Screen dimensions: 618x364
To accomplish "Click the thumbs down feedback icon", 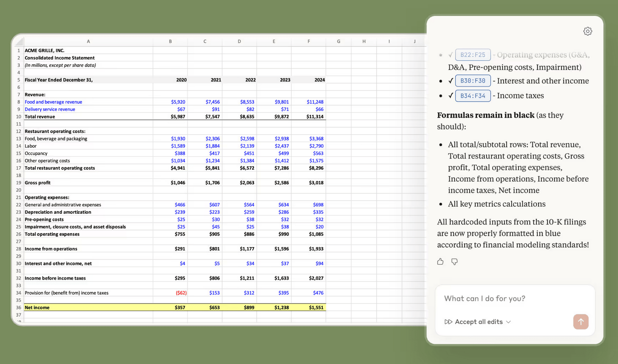I will point(454,261).
